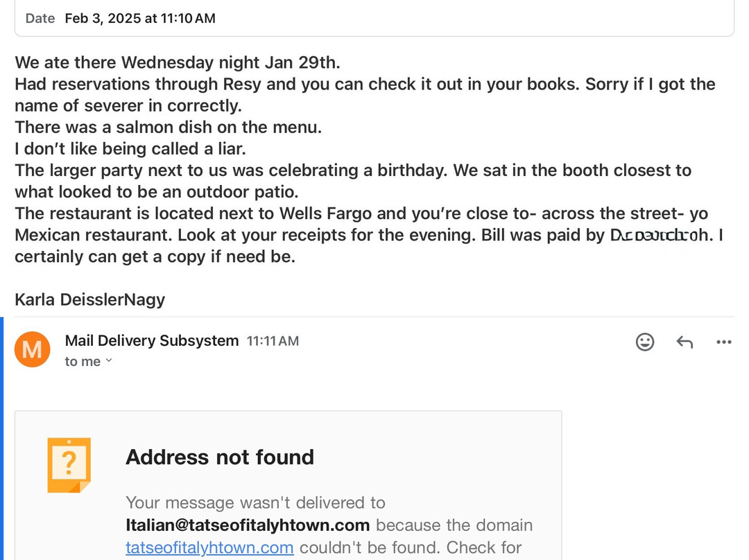The image size is (749, 560).
Task: Click the 'I don't like being called a liar' line
Action: [x=130, y=148]
